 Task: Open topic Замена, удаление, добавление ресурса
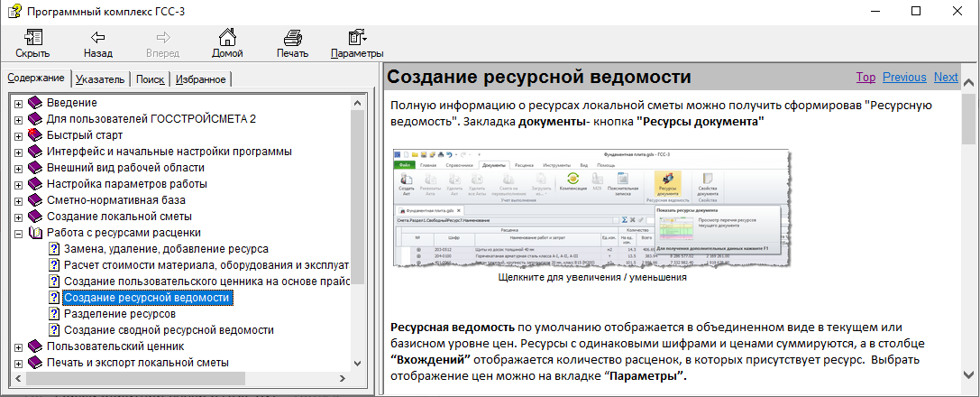(166, 249)
